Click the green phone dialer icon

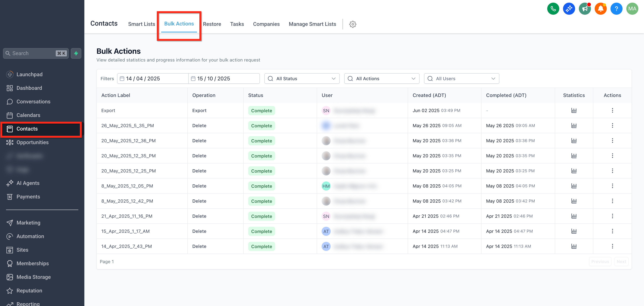click(x=553, y=9)
